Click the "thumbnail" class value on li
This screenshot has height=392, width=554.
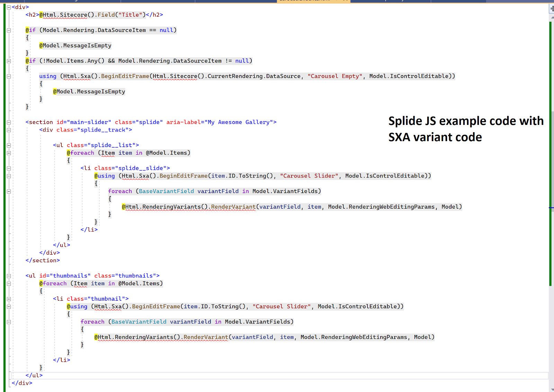coord(106,299)
